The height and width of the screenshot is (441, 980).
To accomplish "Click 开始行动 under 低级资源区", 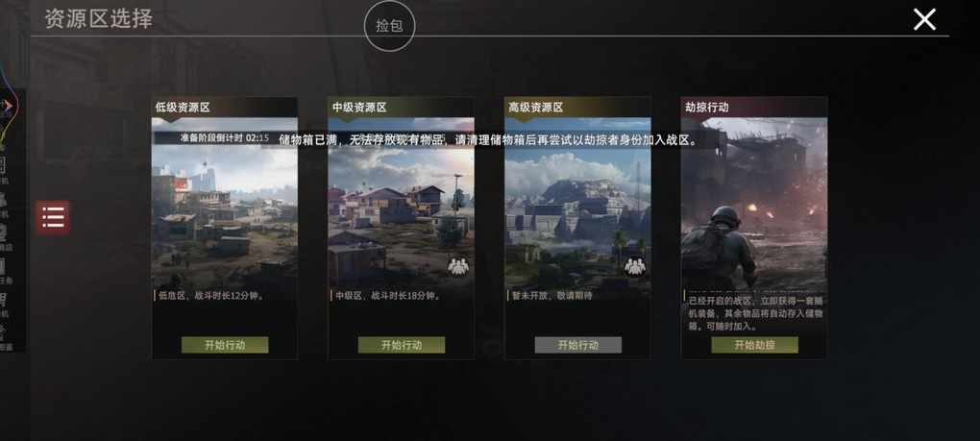I will (225, 345).
